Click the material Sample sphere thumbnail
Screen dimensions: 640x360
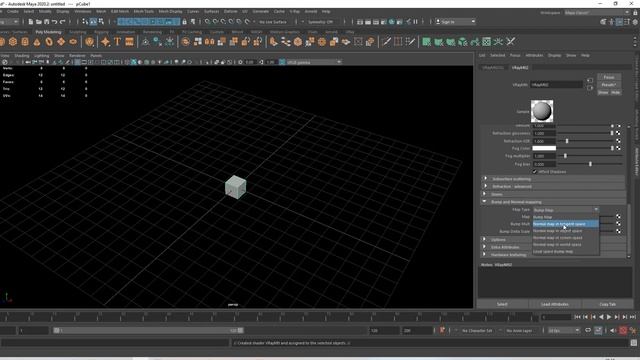(542, 111)
